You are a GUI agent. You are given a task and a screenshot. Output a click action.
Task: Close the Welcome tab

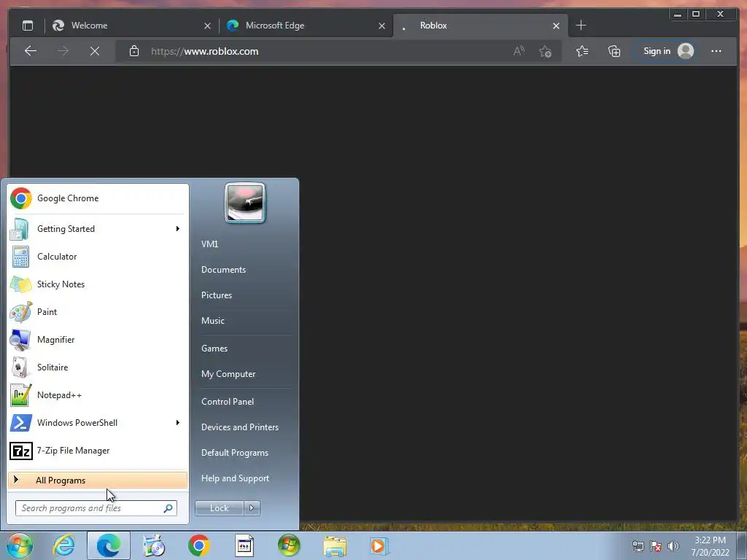(207, 26)
